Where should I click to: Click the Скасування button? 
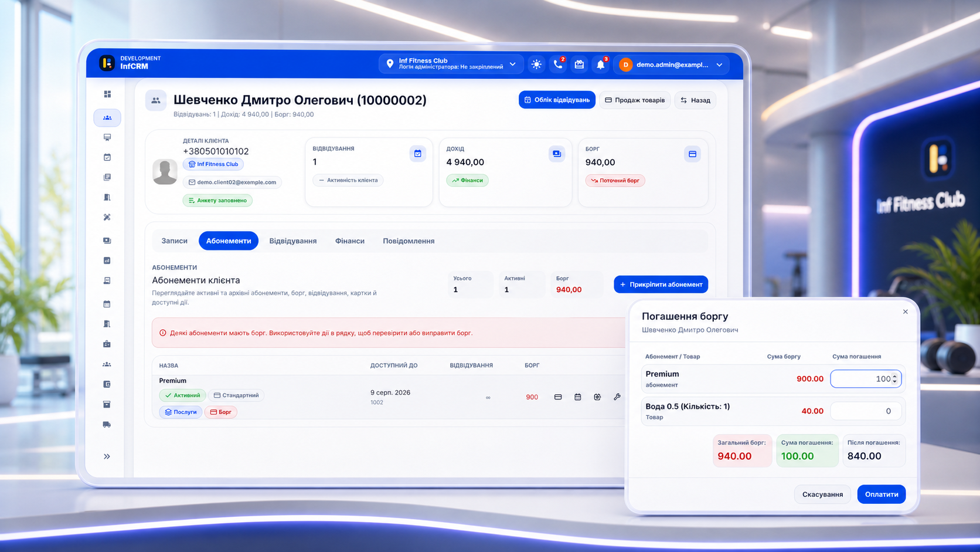(x=822, y=495)
